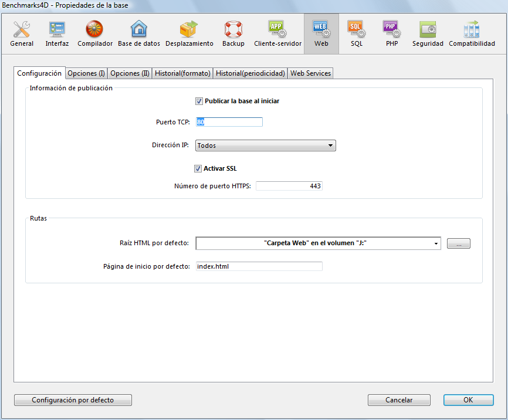Switch to SQL settings page
Image resolution: width=508 pixels, height=420 pixels.
356,34
